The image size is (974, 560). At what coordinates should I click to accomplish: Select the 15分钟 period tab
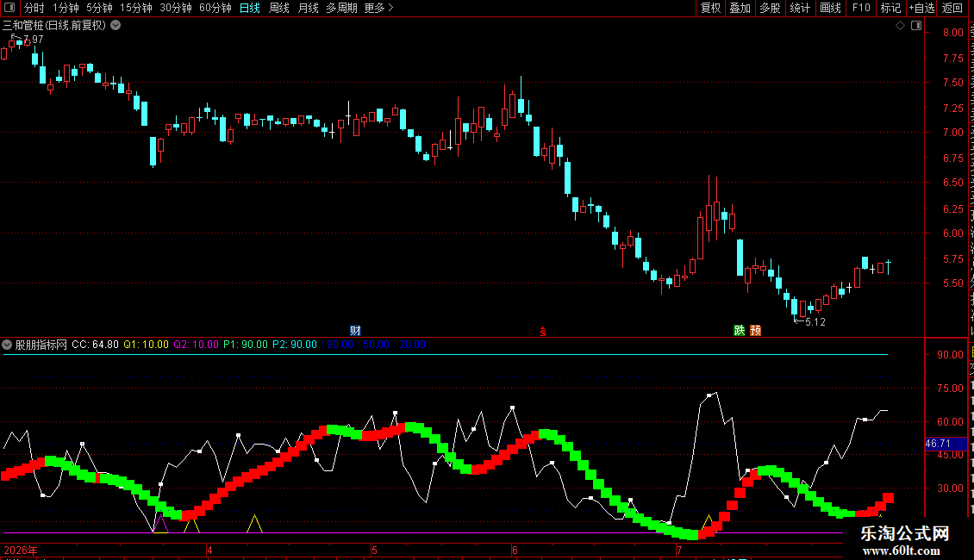pyautogui.click(x=136, y=8)
